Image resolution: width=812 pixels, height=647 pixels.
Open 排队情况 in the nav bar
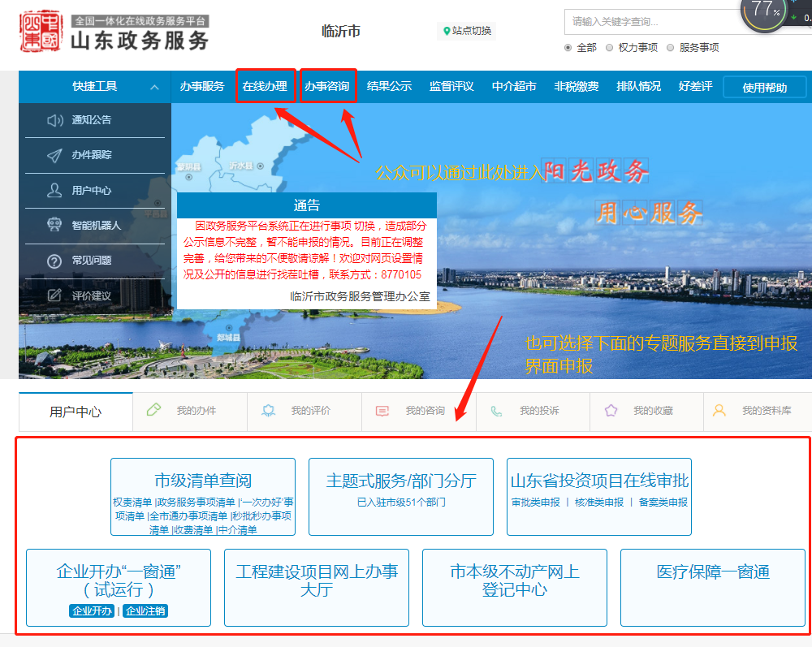[x=638, y=86]
